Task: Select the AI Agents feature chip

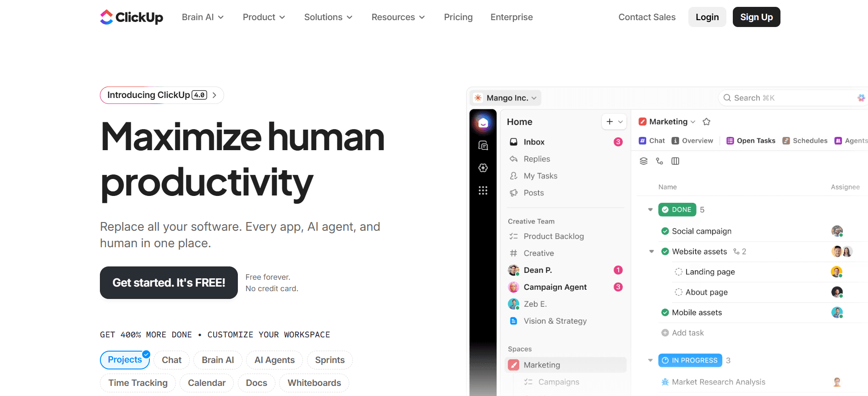Action: [x=275, y=360]
